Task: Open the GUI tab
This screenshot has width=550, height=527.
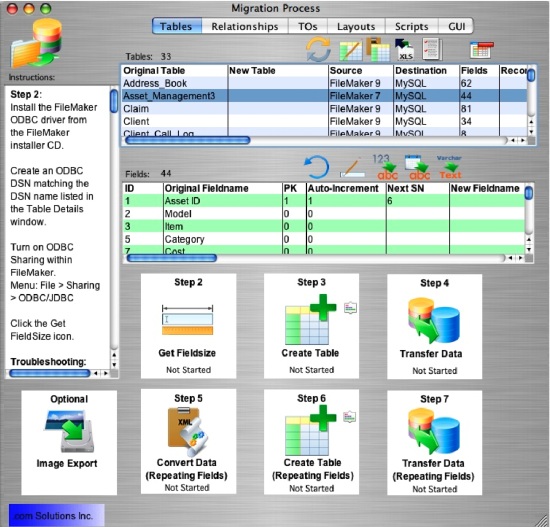Action: pos(456,26)
